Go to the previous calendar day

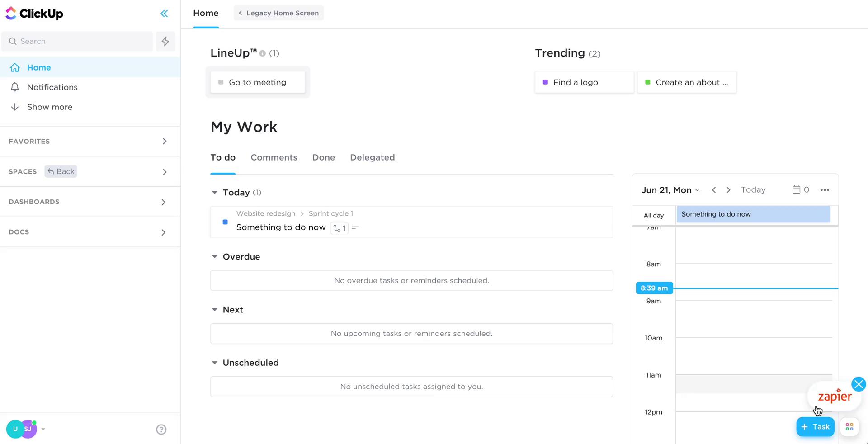coord(714,190)
